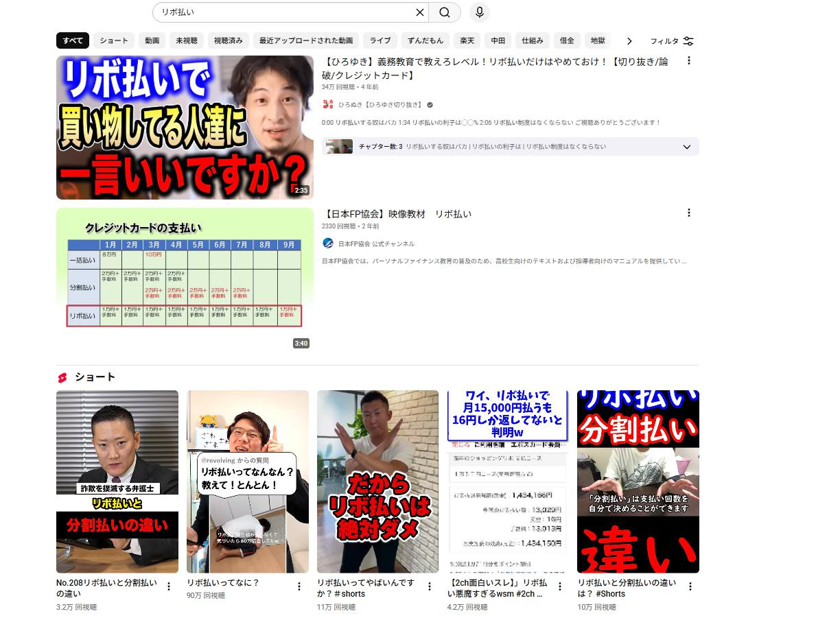Viewport: 840px width, 620px height.
Task: Open three-dot menu for リボ払いってなに？ short
Action: click(x=299, y=586)
